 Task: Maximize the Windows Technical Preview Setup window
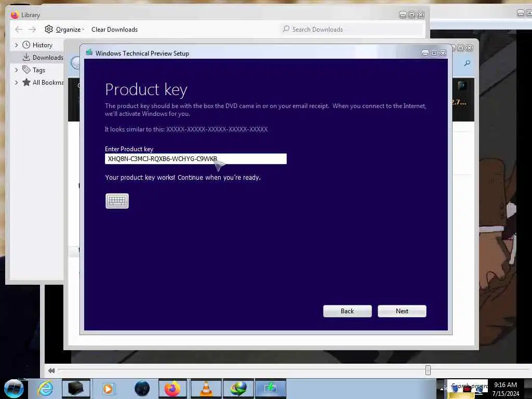(434, 54)
